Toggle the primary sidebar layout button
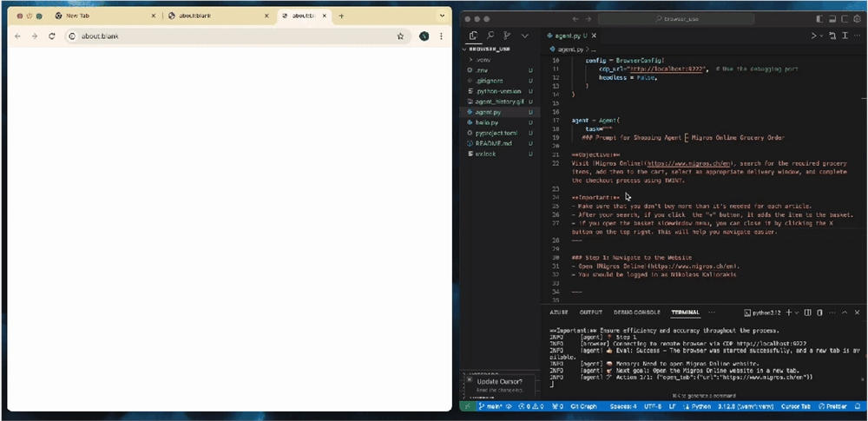The image size is (868, 421). pyautogui.click(x=820, y=19)
